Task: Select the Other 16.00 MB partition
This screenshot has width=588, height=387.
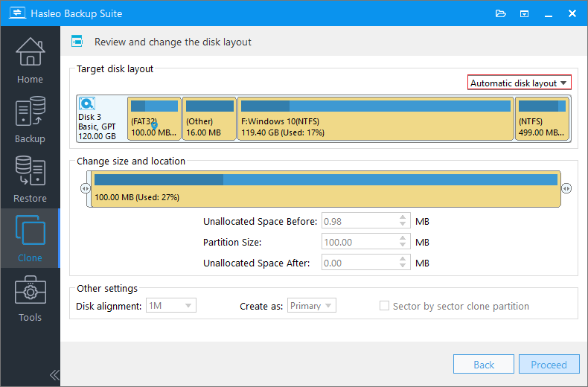Action: coord(209,118)
